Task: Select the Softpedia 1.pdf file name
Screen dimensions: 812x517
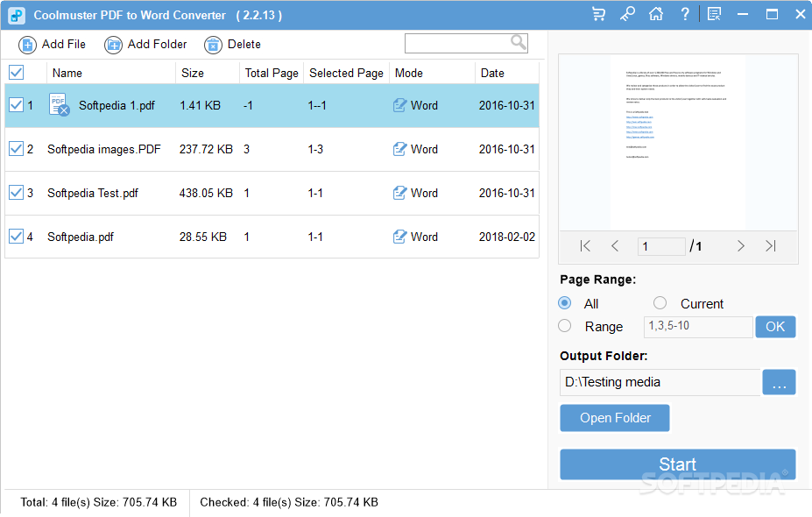Action: click(x=117, y=105)
